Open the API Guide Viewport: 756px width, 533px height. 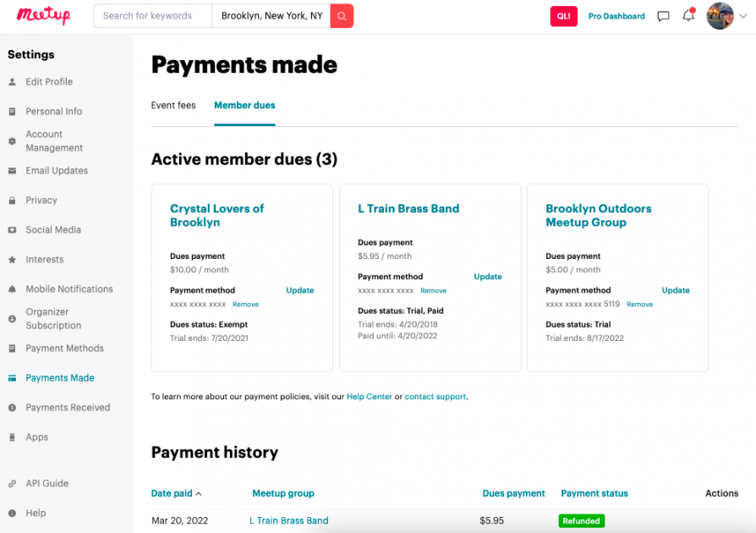[47, 483]
